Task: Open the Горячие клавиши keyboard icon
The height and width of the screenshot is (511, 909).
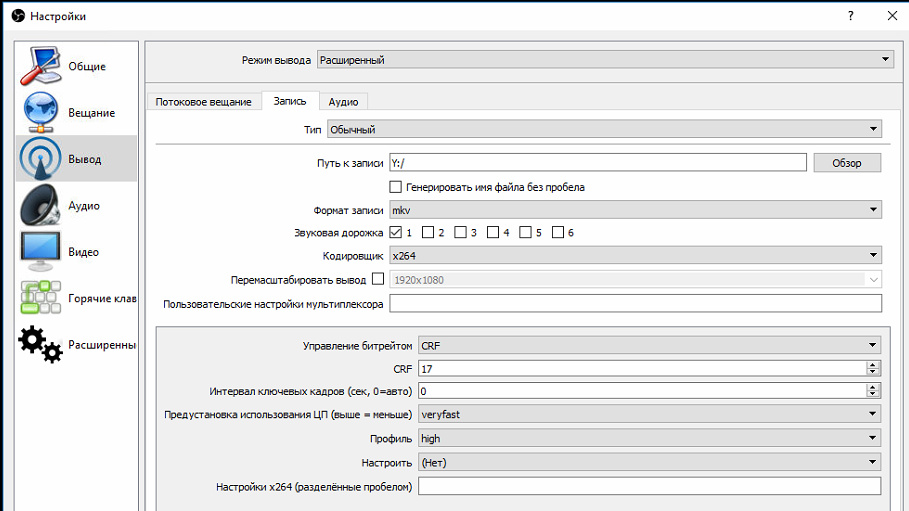Action: [x=41, y=298]
